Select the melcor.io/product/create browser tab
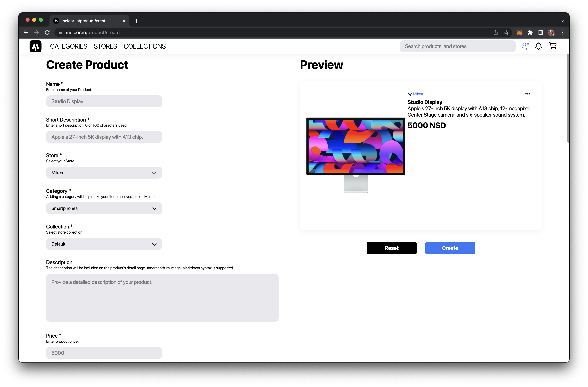 (89, 21)
